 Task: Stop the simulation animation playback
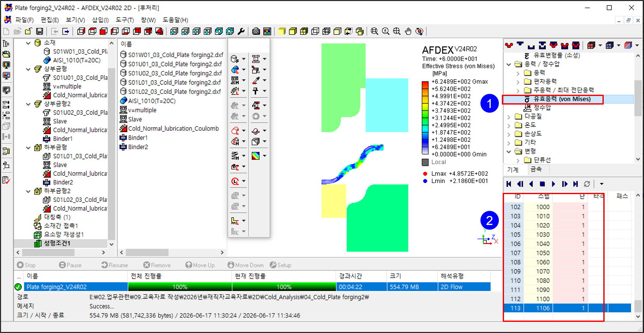pyautogui.click(x=543, y=184)
